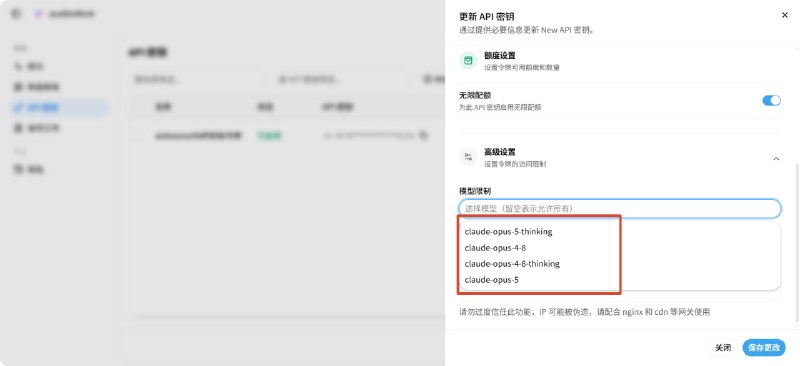Click the 更新 API 密钥 panel title

click(486, 17)
